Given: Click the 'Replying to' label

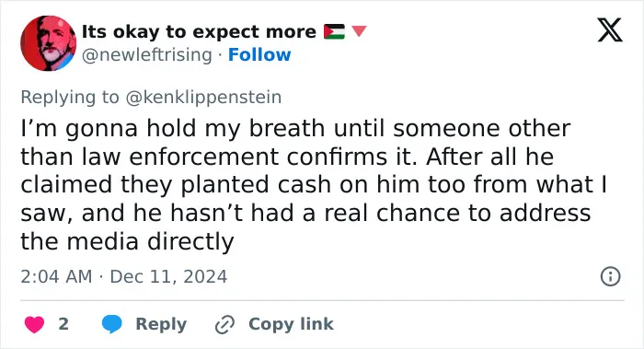Looking at the screenshot, I should click(70, 98).
